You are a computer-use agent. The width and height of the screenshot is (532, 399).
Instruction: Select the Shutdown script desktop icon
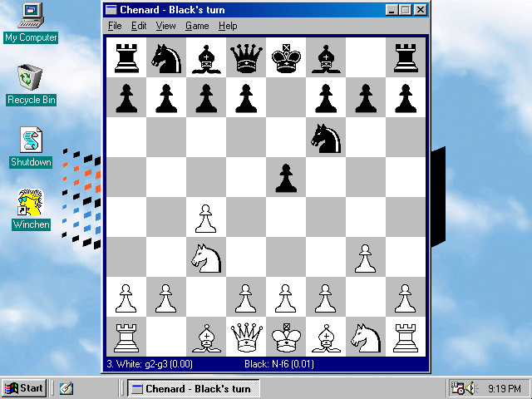click(31, 147)
